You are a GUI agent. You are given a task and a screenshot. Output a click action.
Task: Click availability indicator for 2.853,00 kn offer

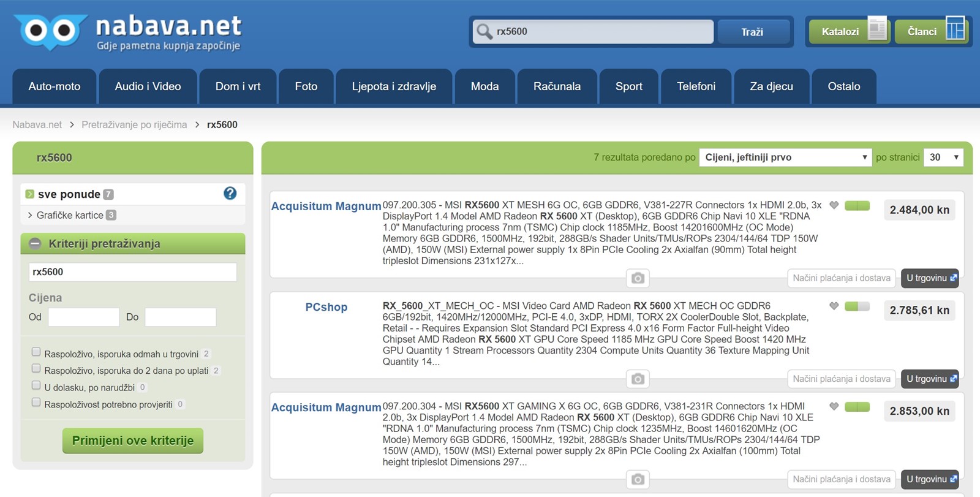pos(857,407)
